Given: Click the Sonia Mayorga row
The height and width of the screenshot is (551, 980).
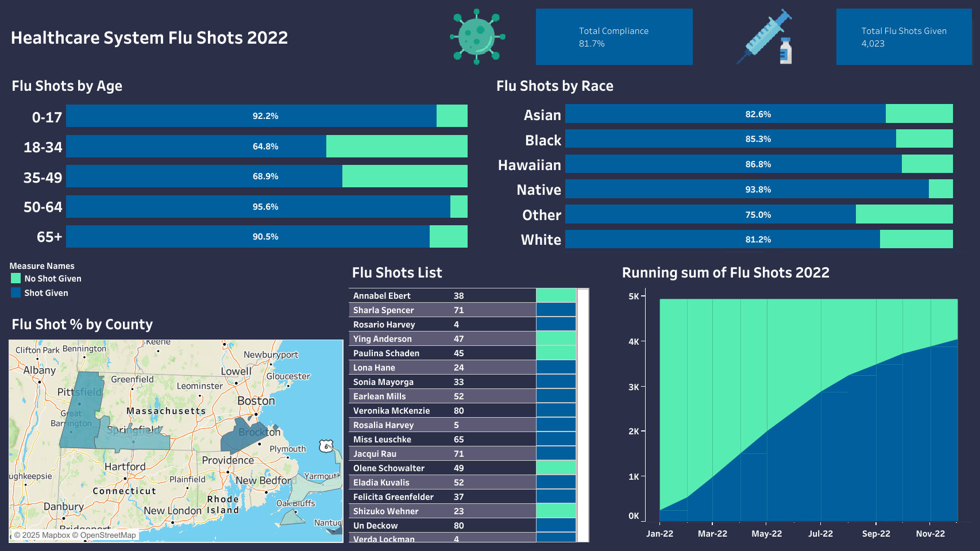Looking at the screenshot, I should [462, 382].
